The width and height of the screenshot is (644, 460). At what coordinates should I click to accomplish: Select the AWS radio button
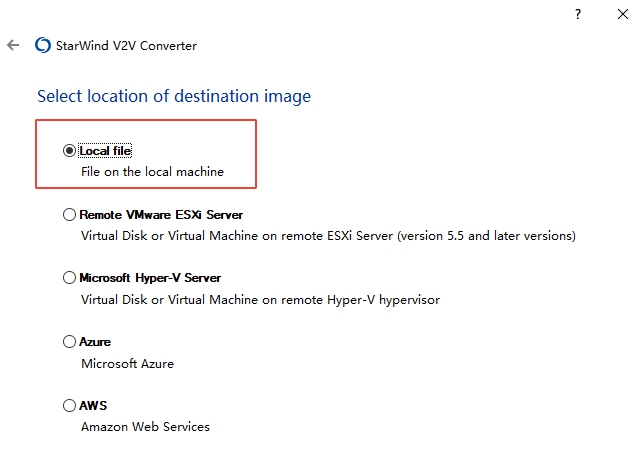pos(69,406)
